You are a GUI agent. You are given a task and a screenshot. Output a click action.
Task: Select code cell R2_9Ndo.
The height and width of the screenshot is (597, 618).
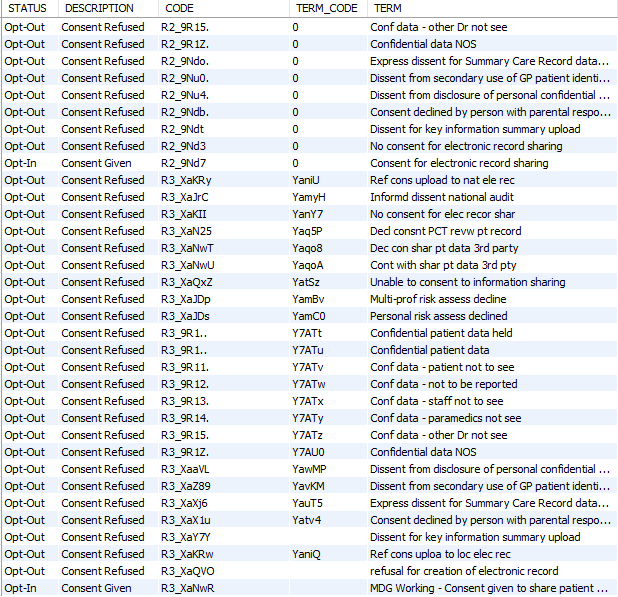[185, 61]
